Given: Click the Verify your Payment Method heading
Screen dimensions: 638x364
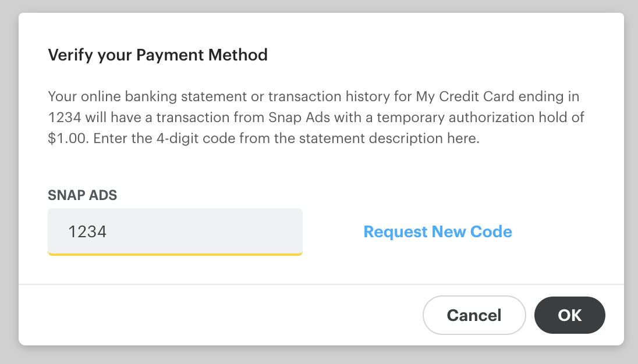Looking at the screenshot, I should point(158,55).
